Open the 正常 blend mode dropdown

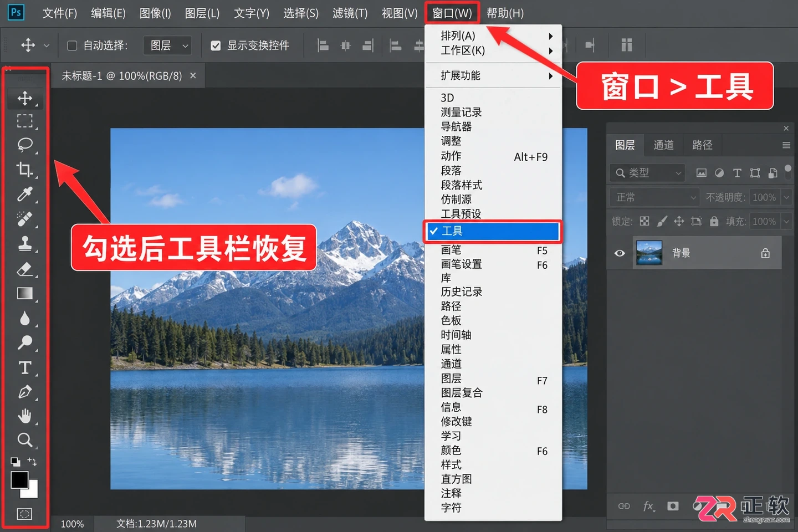click(x=654, y=197)
